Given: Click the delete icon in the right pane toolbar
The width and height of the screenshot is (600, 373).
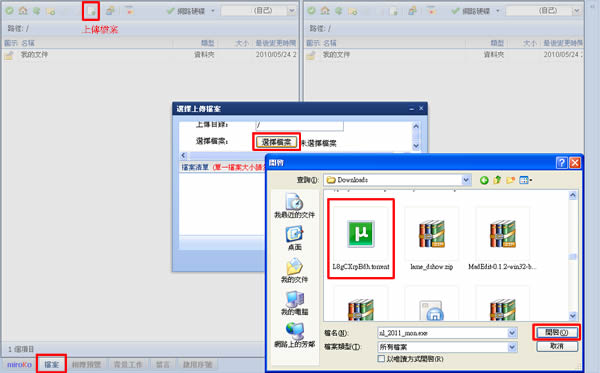Looking at the screenshot, I should pyautogui.click(x=432, y=11).
